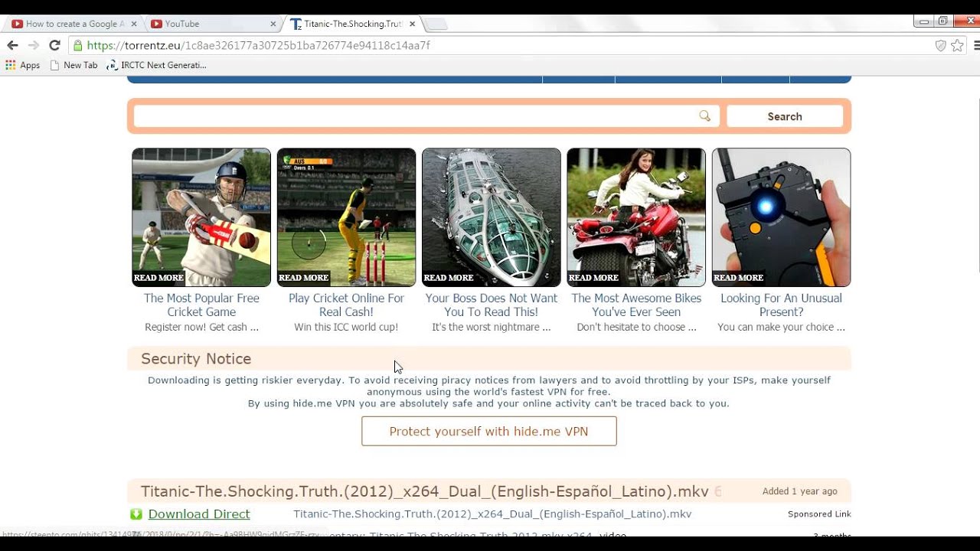Open Looking For An Unusual Present link

click(x=781, y=305)
